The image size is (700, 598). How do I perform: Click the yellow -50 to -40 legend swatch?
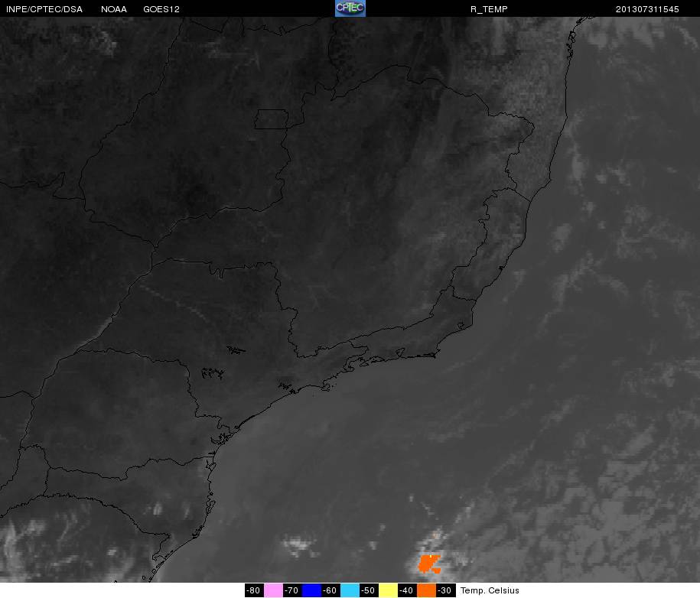pos(388,590)
